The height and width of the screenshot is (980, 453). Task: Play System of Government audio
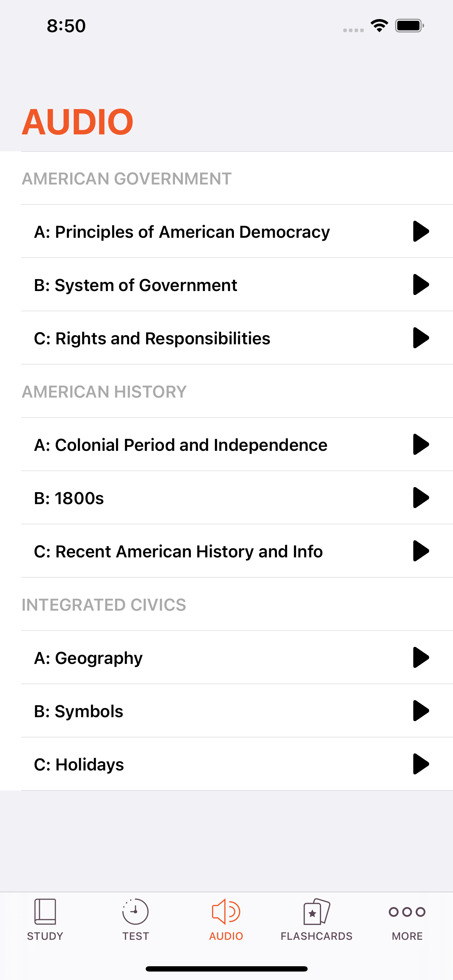421,285
